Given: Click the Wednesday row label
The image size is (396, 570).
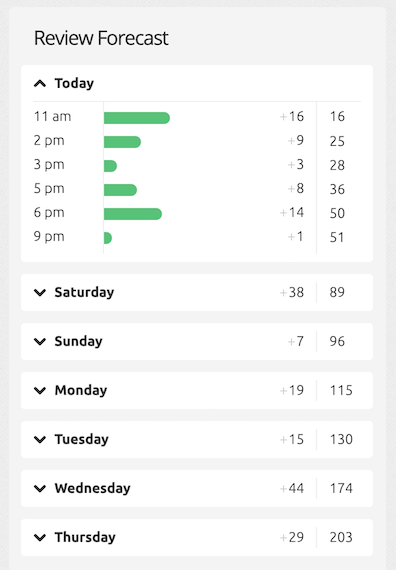Looking at the screenshot, I should (x=92, y=488).
